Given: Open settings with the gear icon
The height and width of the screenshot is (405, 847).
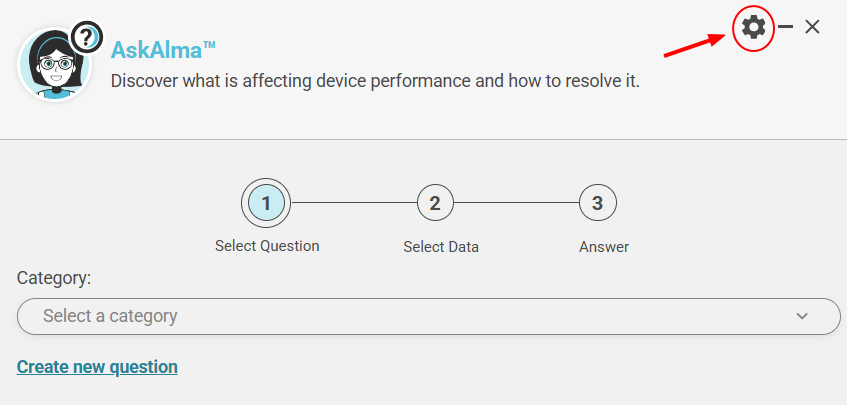Looking at the screenshot, I should click(x=753, y=28).
